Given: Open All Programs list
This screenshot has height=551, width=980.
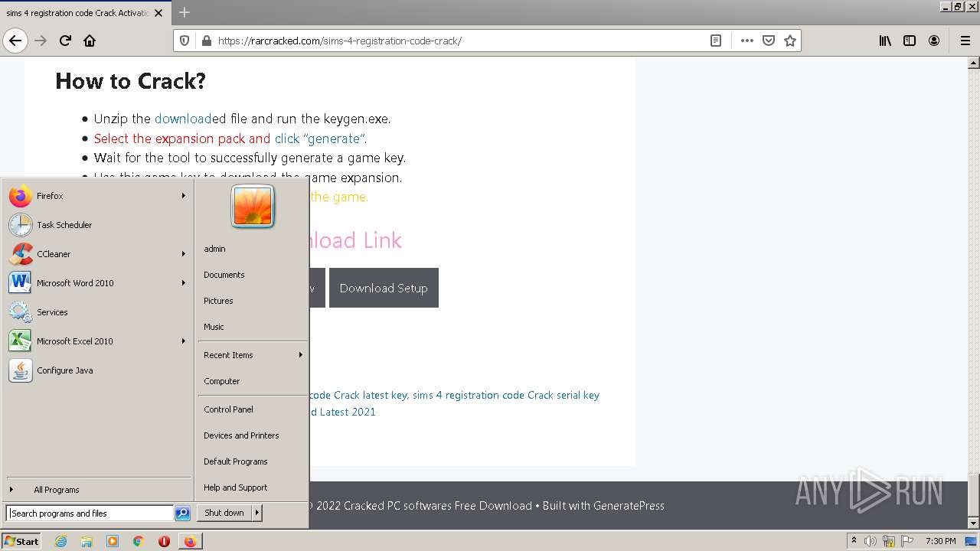Looking at the screenshot, I should 97,490.
